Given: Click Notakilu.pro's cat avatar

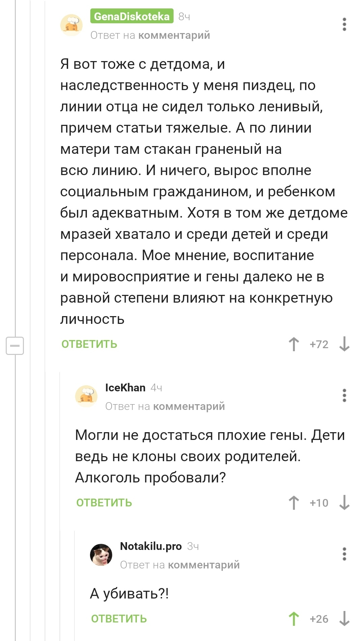Looking at the screenshot, I should pos(101,555).
